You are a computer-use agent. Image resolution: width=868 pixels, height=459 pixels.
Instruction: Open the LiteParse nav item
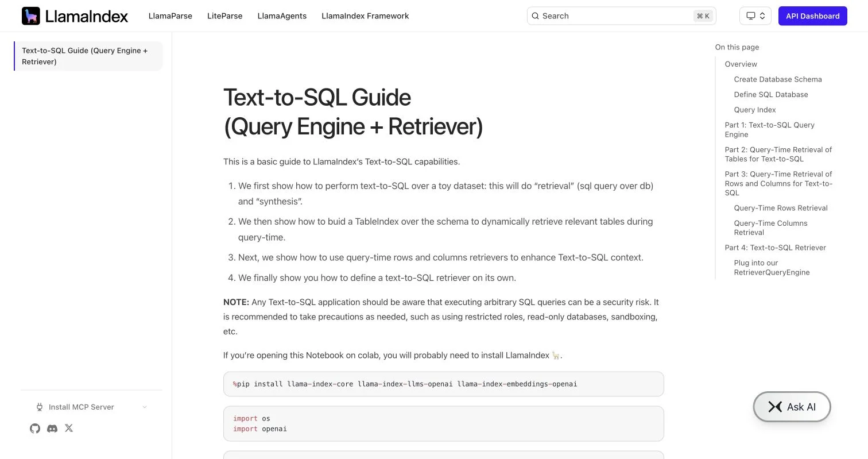click(x=225, y=16)
